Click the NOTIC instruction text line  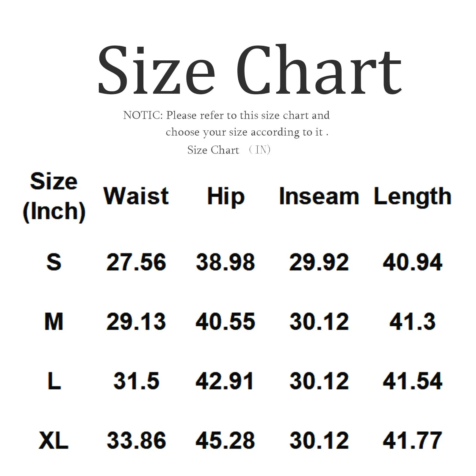click(x=226, y=115)
